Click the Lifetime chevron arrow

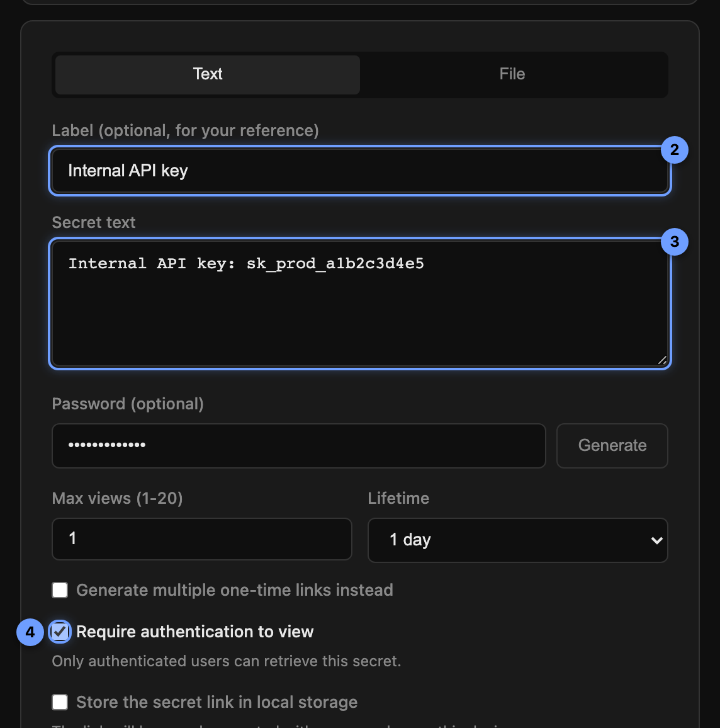[x=656, y=540]
